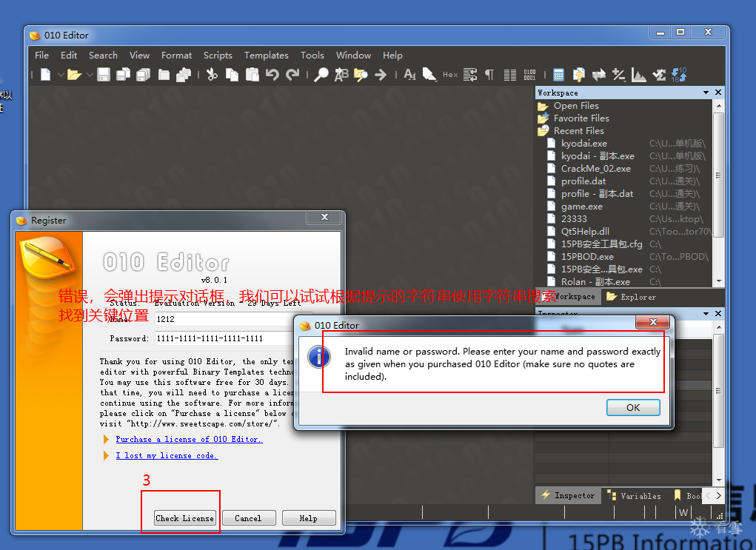Click the Replace AB icon
This screenshot has height=550, width=756.
341,75
